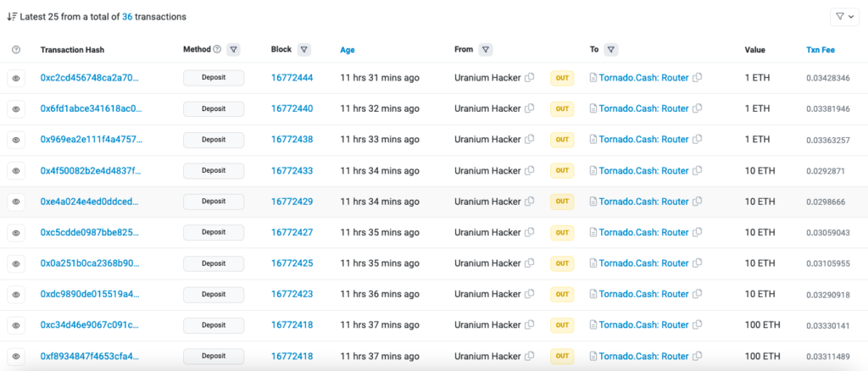Toggle eye preview for transaction 0x4f50082b2e4d4837f
The image size is (868, 371).
16,170
